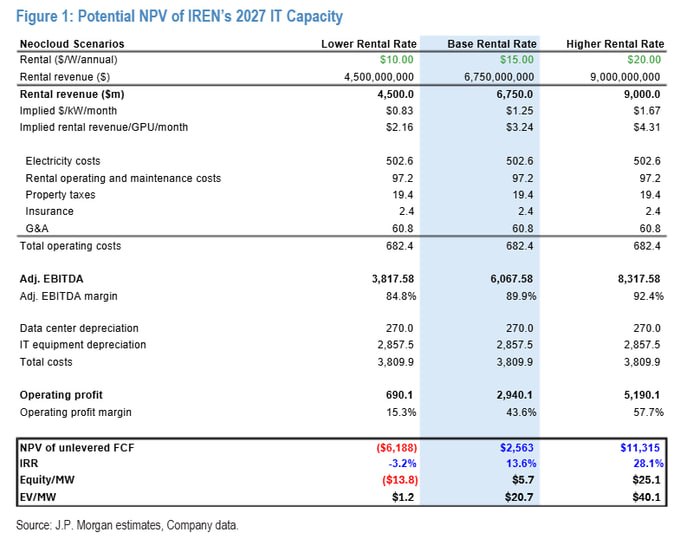The width and height of the screenshot is (680, 539).
Task: Click the 3,817.58 Adj. EBITDA value
Action: pos(393,279)
